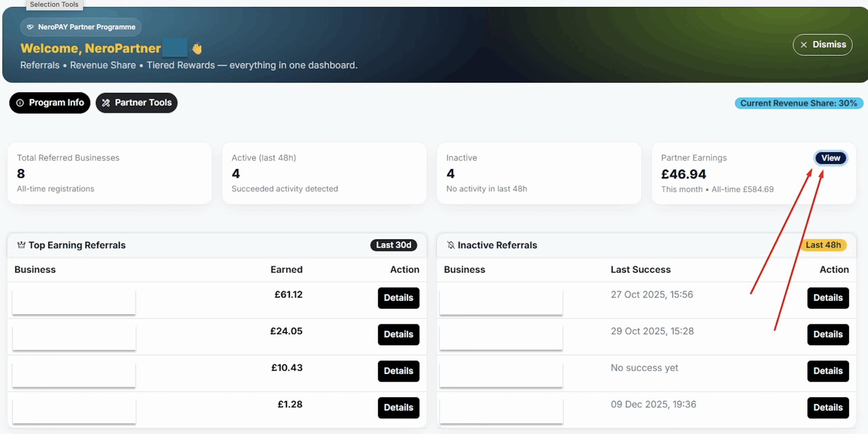Image resolution: width=868 pixels, height=434 pixels.
Task: Click the Selection Tools tab at top
Action: [54, 4]
